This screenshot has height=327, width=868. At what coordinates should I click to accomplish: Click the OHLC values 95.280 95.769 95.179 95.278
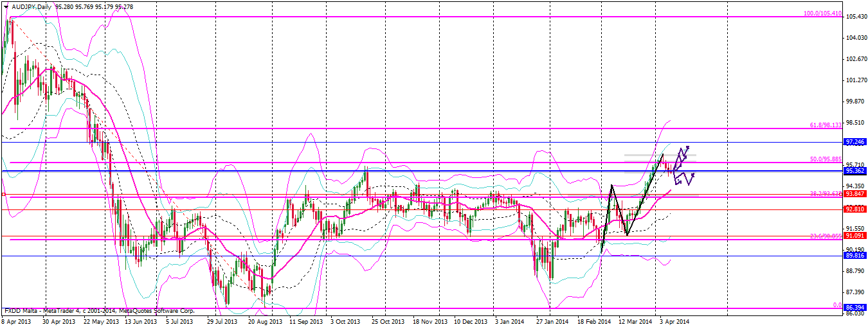[95, 6]
